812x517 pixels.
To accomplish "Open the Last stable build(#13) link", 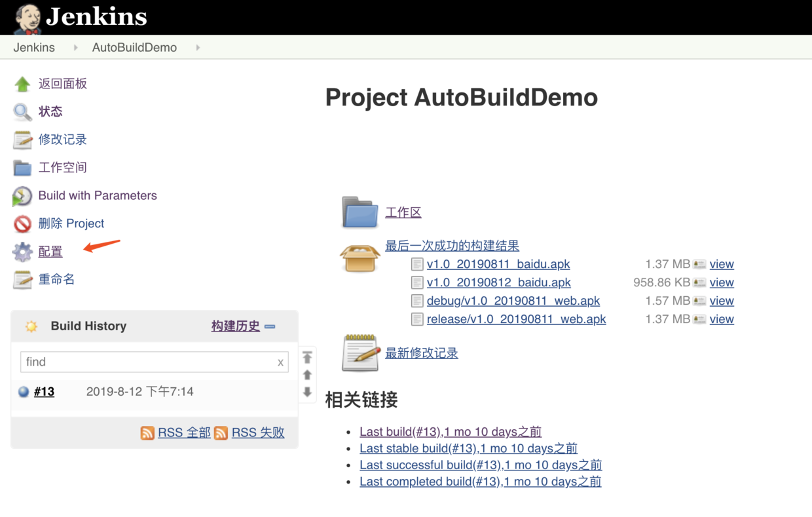I will [468, 448].
